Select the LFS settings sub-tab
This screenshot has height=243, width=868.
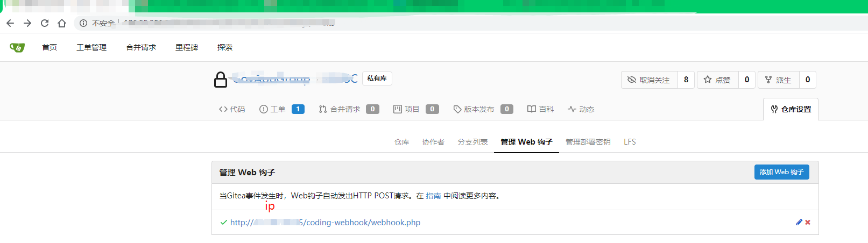[x=630, y=142]
